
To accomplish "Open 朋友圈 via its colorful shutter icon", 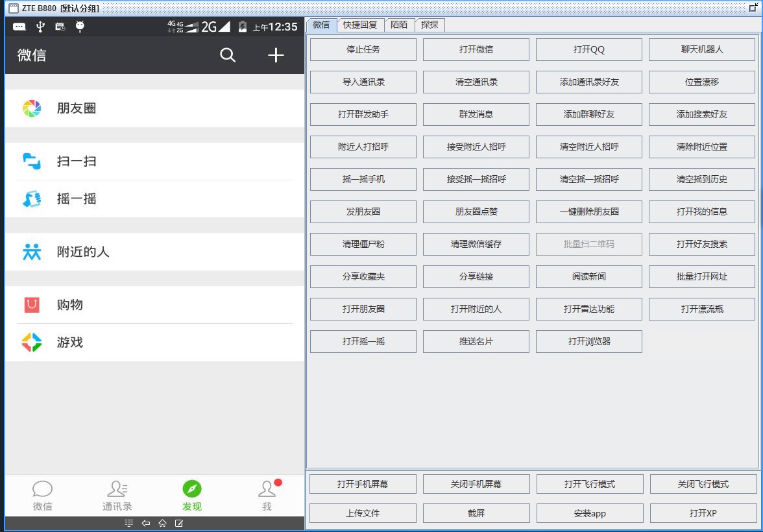I will [32, 108].
